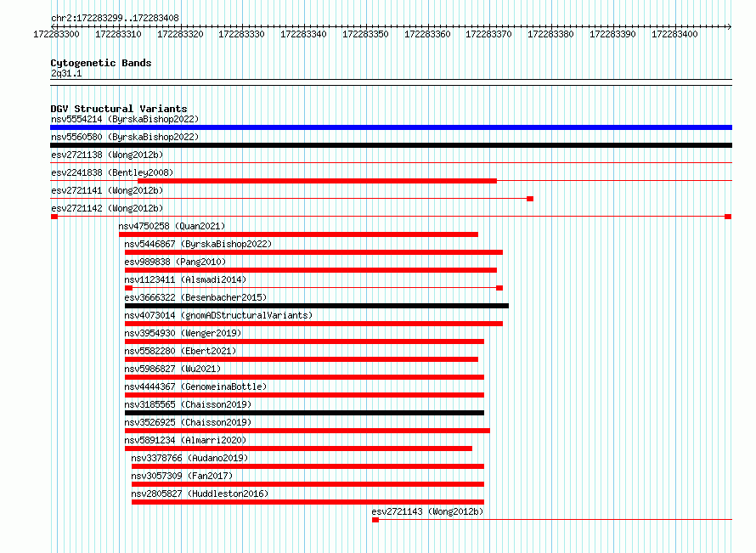
Task: Open nsv3378766 (Audano2019) variant
Action: pos(189,458)
